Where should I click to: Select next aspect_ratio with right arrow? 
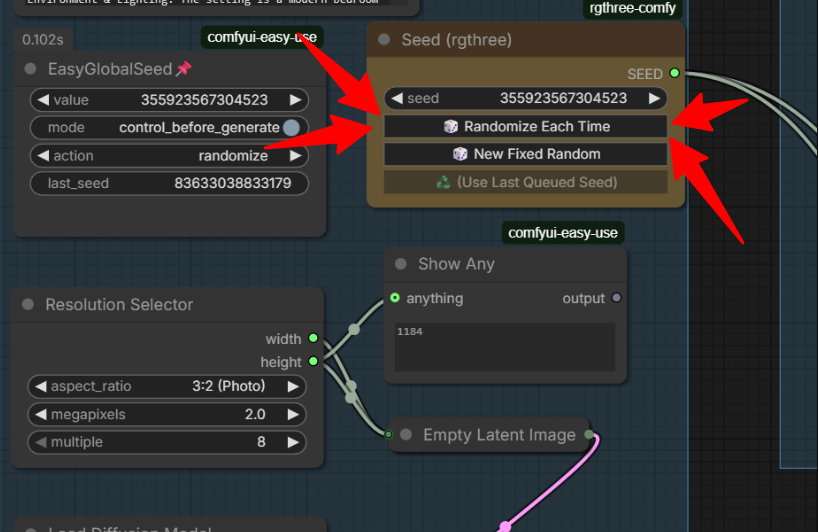pyautogui.click(x=293, y=386)
